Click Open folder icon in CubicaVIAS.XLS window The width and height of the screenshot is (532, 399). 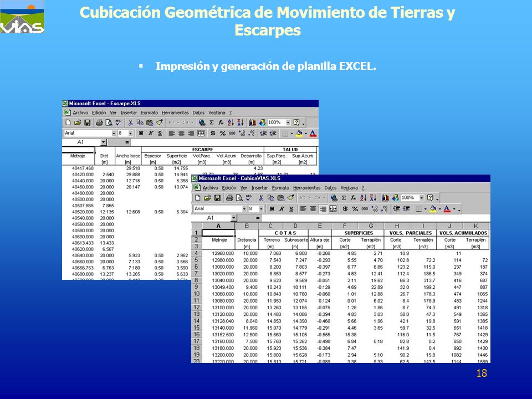point(208,198)
